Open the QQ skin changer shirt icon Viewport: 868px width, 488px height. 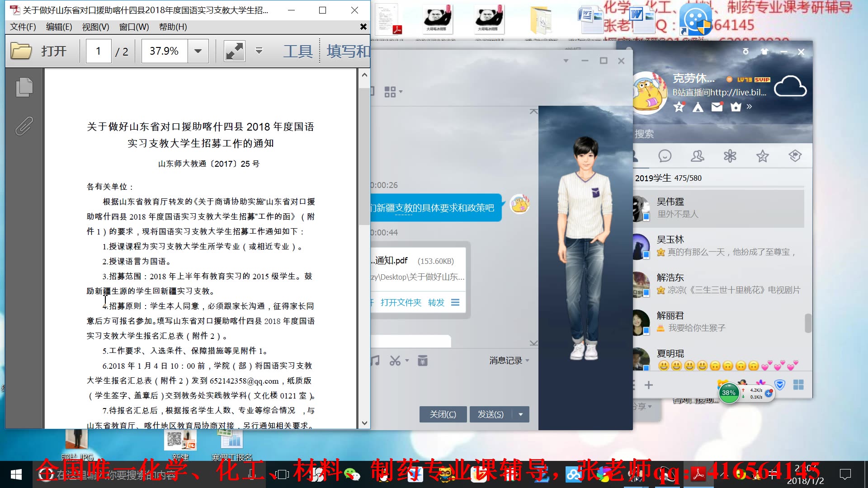[764, 52]
